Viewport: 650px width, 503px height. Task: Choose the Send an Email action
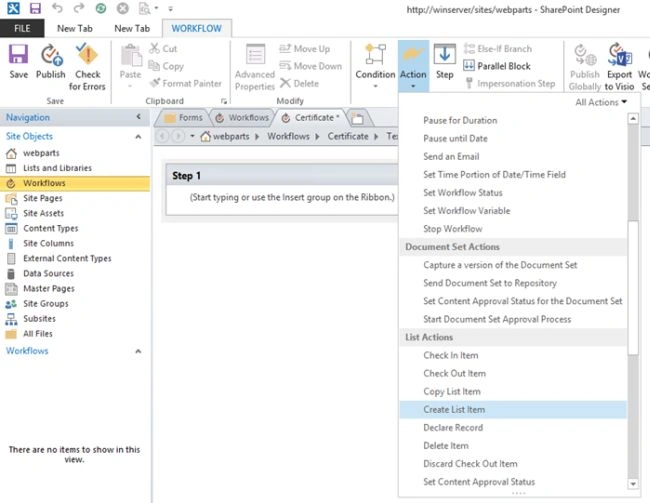(513, 156)
